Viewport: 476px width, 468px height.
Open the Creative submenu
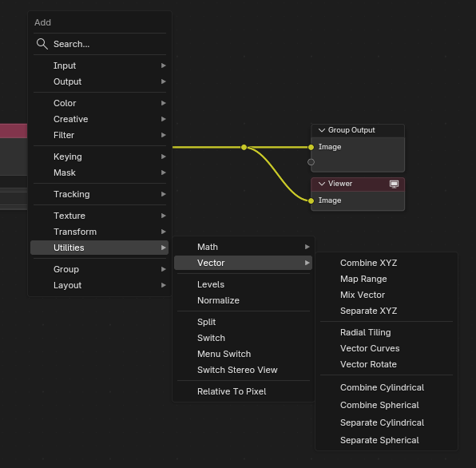[x=100, y=119]
